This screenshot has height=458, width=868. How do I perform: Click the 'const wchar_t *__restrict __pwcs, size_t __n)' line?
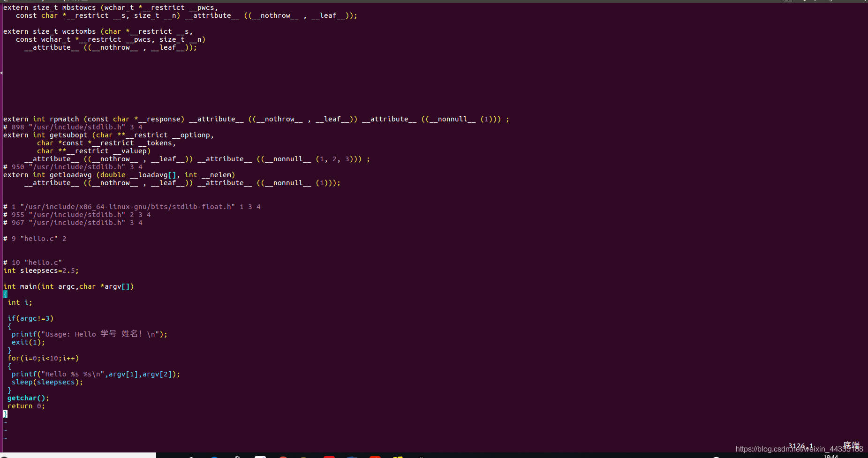pyautogui.click(x=111, y=39)
